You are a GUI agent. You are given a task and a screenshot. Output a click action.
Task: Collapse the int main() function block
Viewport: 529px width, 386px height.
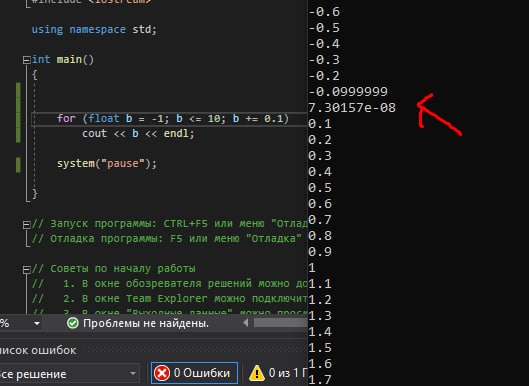[26, 60]
